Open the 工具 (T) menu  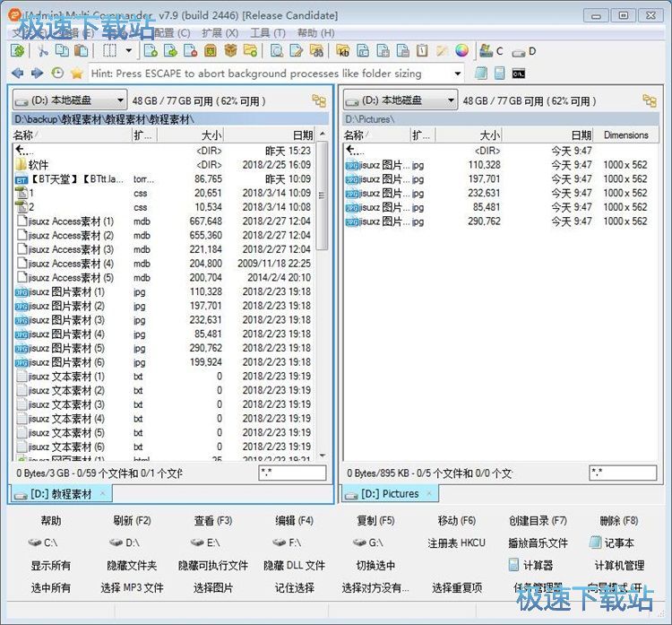(x=268, y=33)
